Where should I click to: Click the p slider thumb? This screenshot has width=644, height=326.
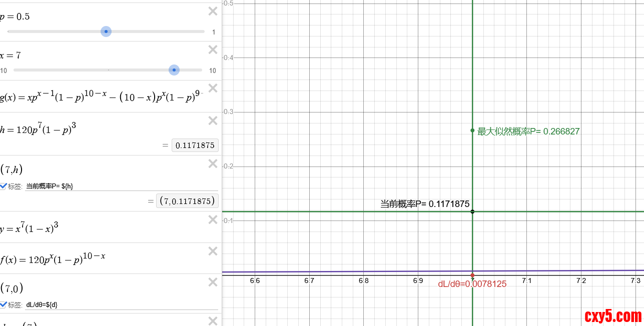pyautogui.click(x=106, y=31)
